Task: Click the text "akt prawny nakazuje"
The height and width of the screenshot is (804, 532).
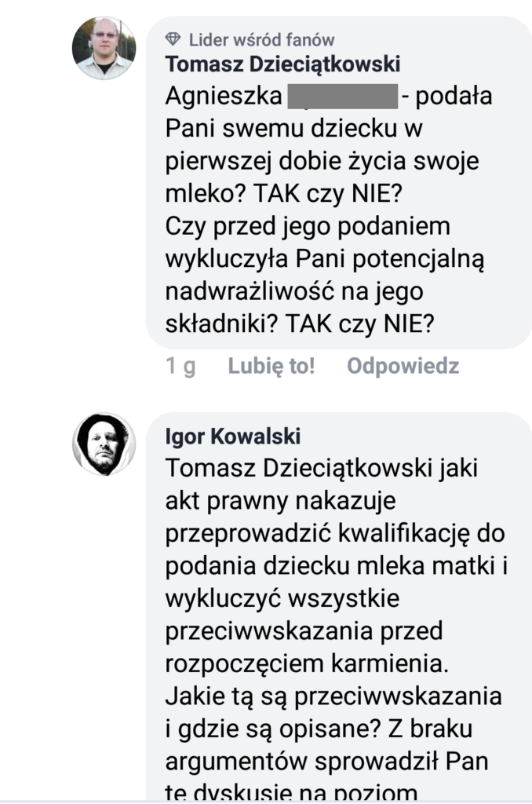Action: [281, 501]
